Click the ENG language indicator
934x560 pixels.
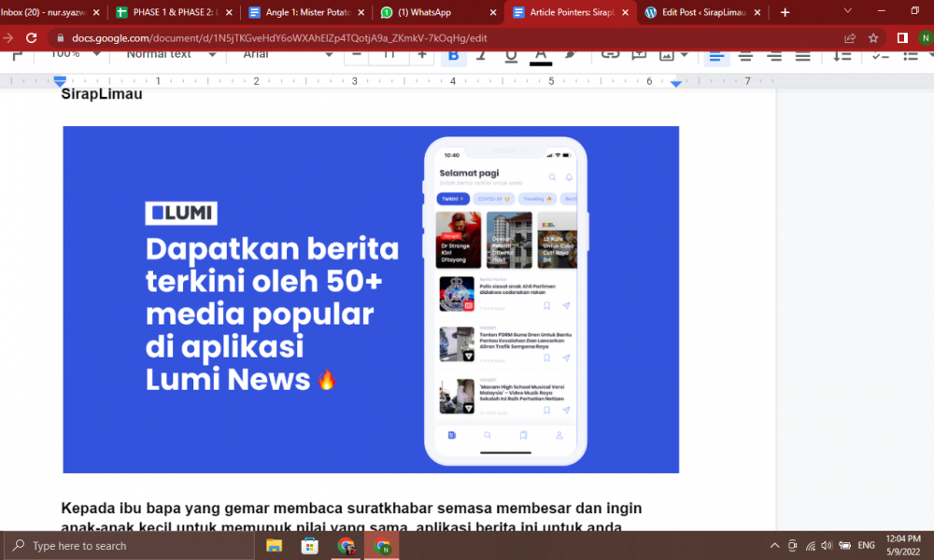tap(866, 546)
